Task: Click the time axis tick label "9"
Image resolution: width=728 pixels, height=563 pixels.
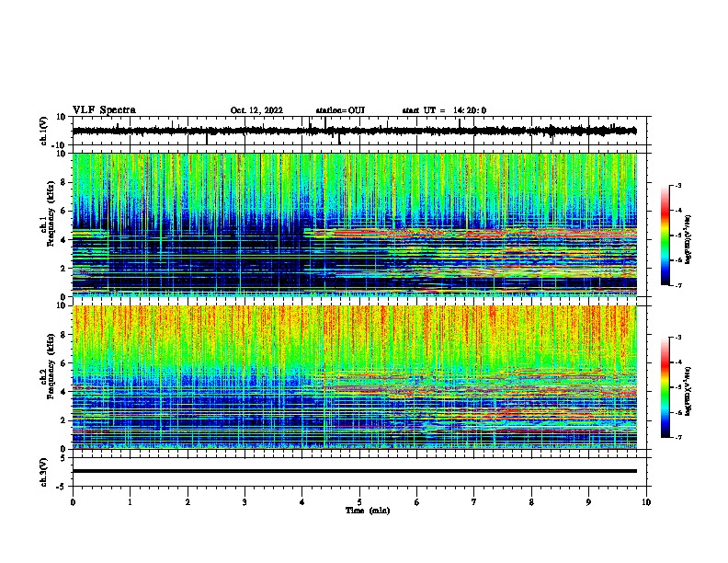Action: pos(588,502)
